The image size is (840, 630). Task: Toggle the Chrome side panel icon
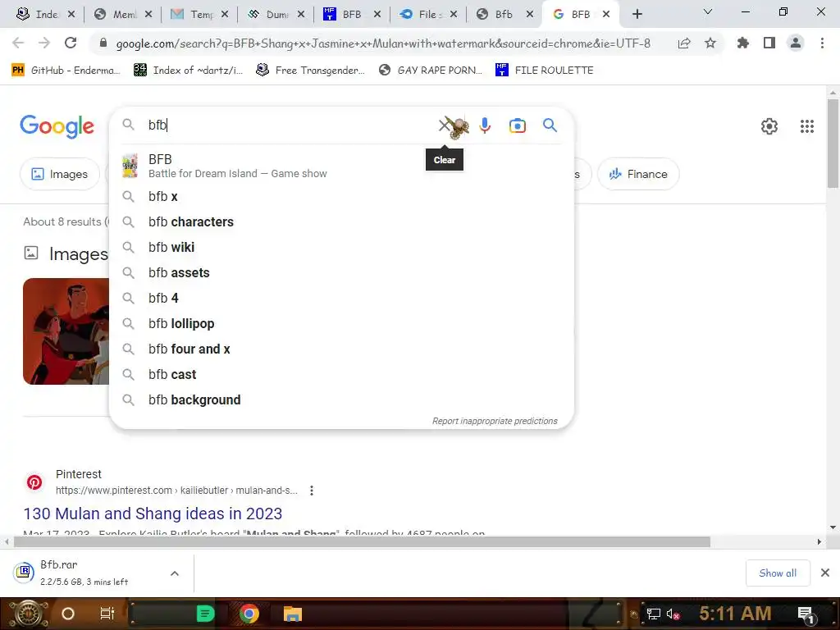tap(769, 43)
